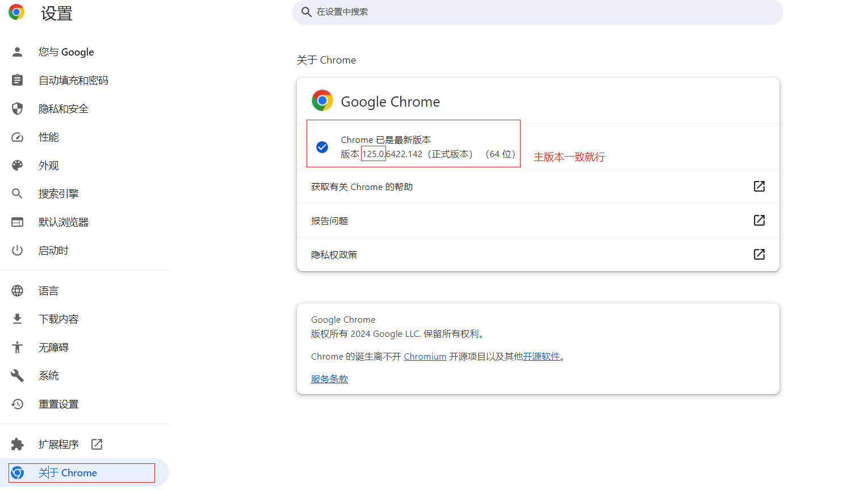This screenshot has height=490, width=868.
Task: Click the wrench icon for 系统
Action: click(18, 376)
